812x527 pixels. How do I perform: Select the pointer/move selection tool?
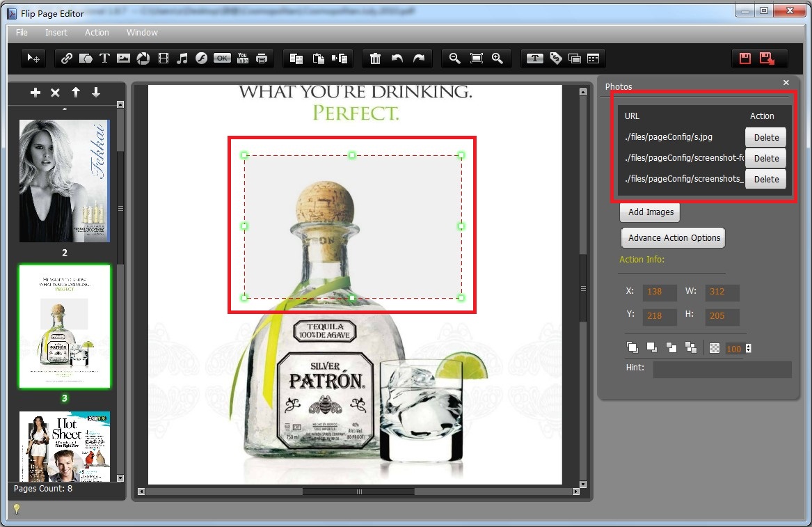[33, 58]
